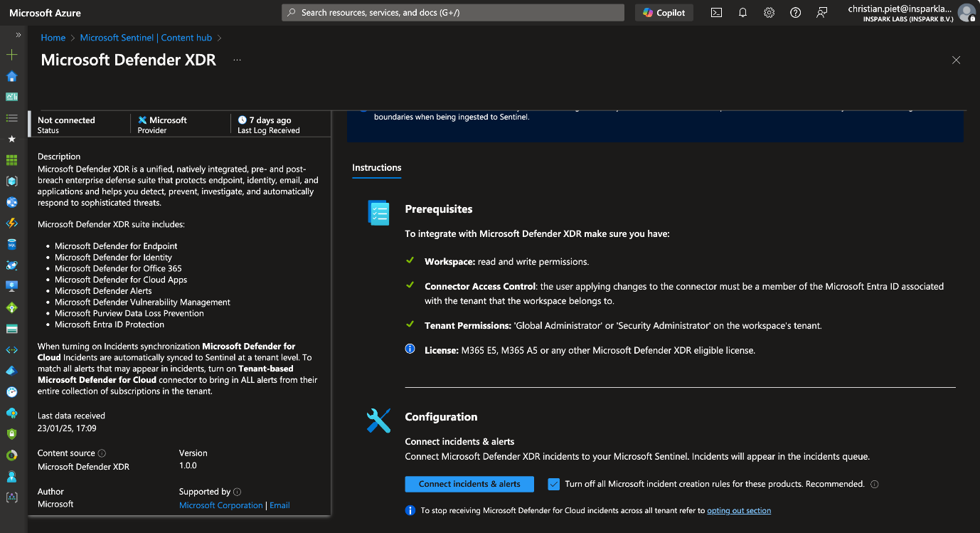Open Load balancers green diamond icon
This screenshot has width=980, height=533.
coord(11,307)
